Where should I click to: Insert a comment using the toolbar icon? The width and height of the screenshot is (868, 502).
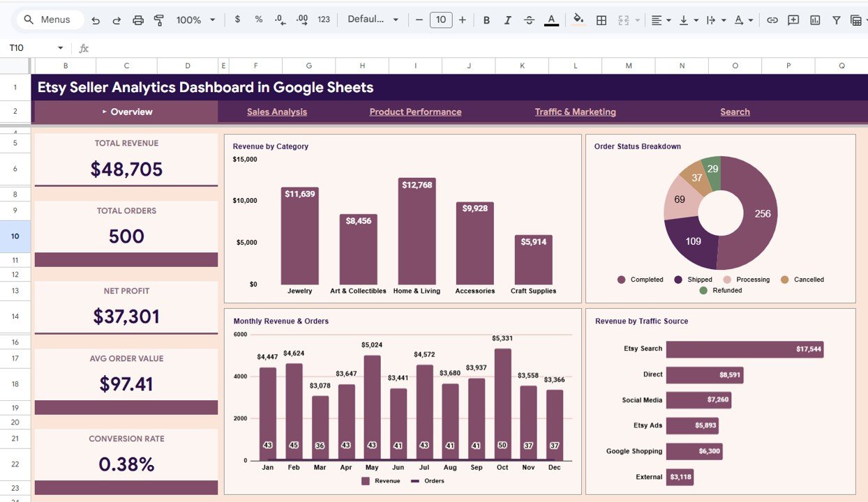pos(793,20)
